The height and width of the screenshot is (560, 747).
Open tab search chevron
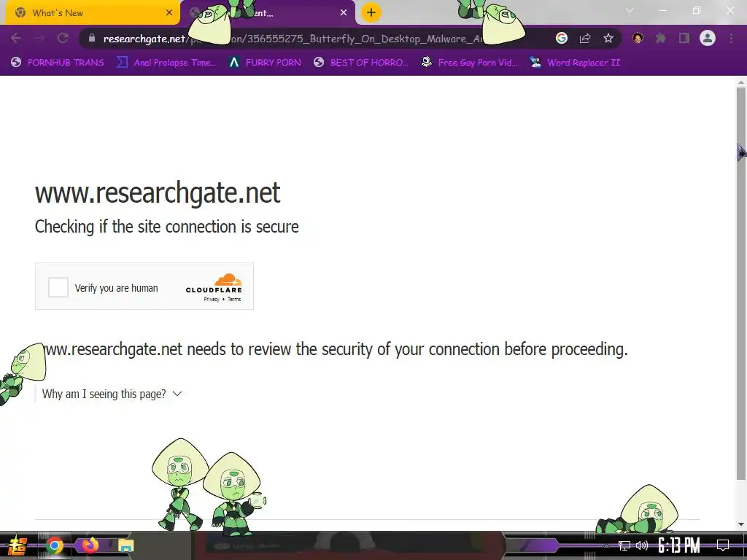(630, 10)
